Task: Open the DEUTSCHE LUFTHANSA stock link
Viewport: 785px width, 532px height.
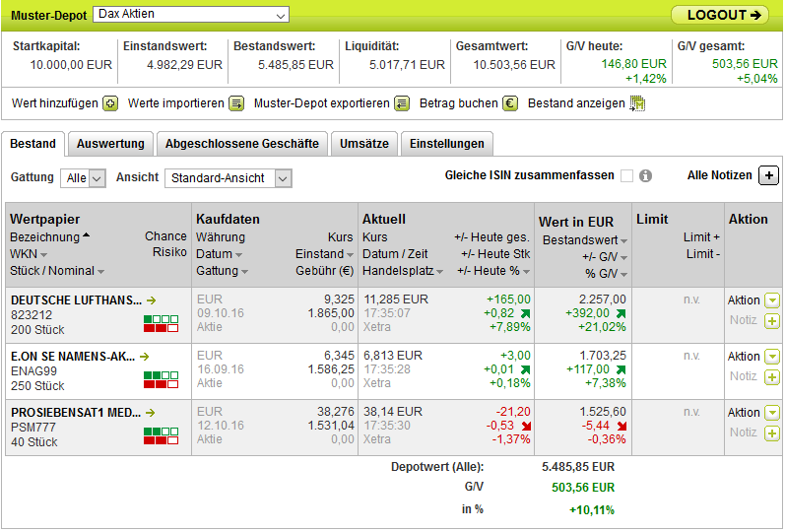Action: 76,300
